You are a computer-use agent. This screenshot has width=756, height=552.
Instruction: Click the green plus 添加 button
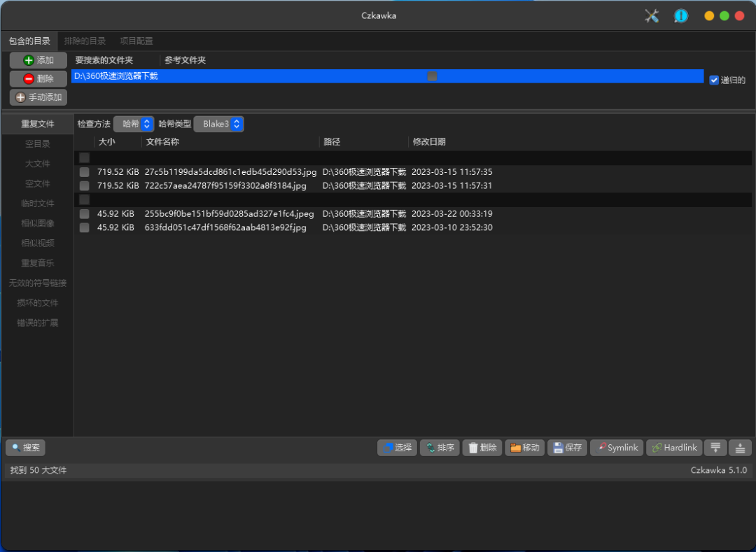tap(38, 60)
